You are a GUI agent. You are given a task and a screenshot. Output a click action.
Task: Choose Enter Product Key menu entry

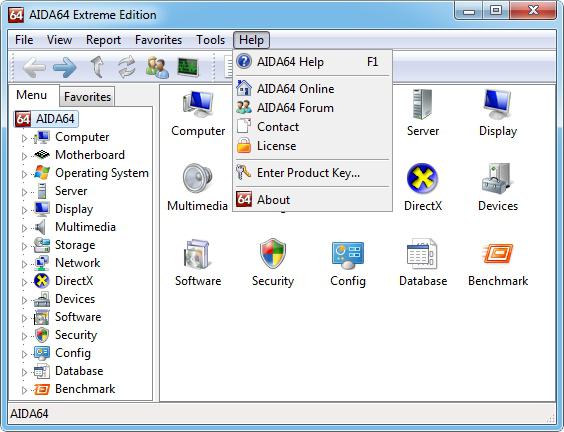tap(312, 173)
